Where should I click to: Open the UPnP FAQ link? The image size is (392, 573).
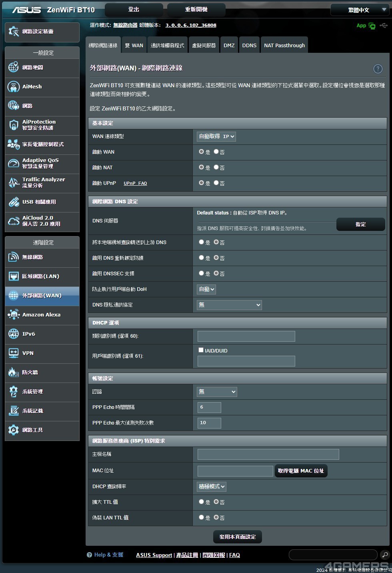click(135, 183)
